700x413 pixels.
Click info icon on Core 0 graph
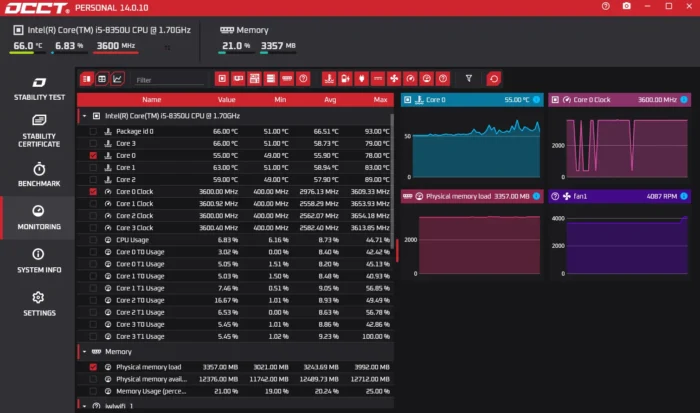(x=537, y=100)
